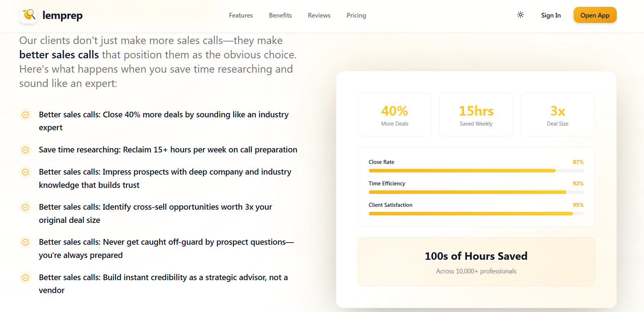This screenshot has width=644, height=312.
Task: Select the '40% More Deals' stat card
Action: [x=395, y=114]
